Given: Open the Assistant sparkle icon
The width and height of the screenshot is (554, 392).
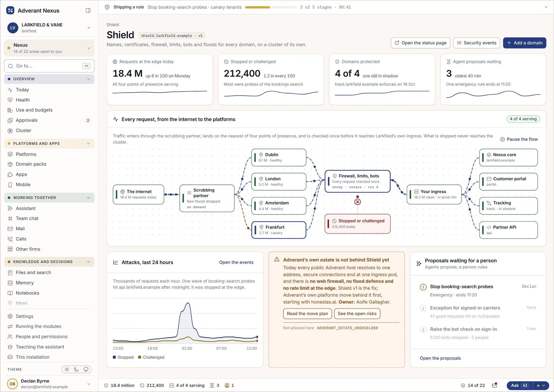Looking at the screenshot, I should (10, 208).
